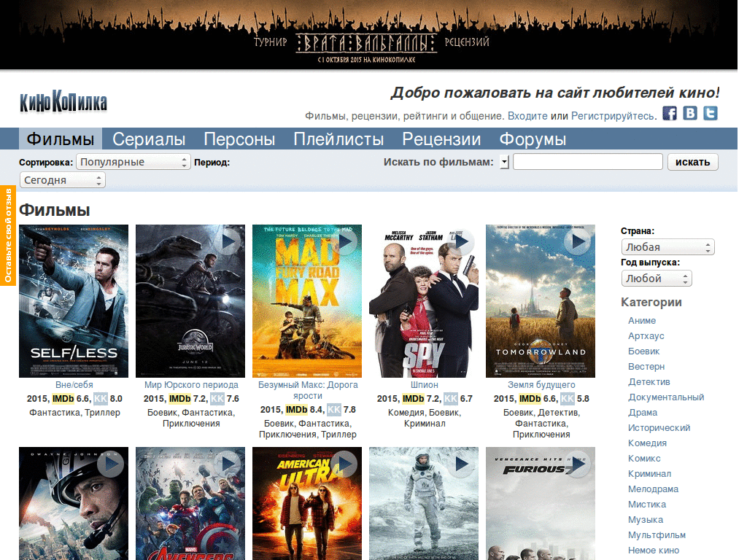Open the Вне/себя title link
Screen dimensions: 747x560
[x=74, y=385]
